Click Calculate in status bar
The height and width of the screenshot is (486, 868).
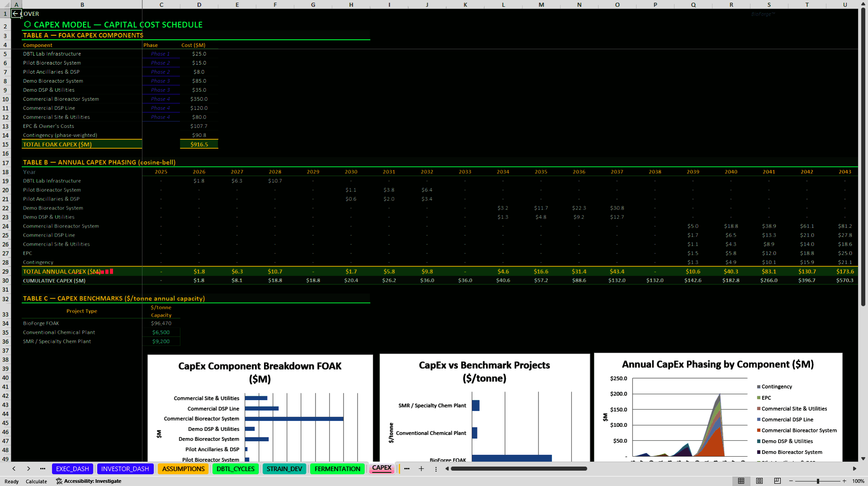click(x=36, y=481)
